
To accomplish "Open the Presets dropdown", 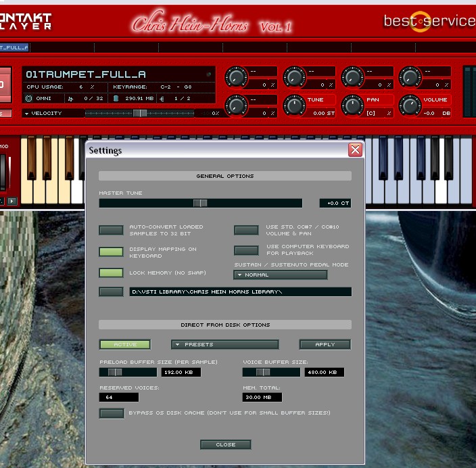I will (x=225, y=344).
